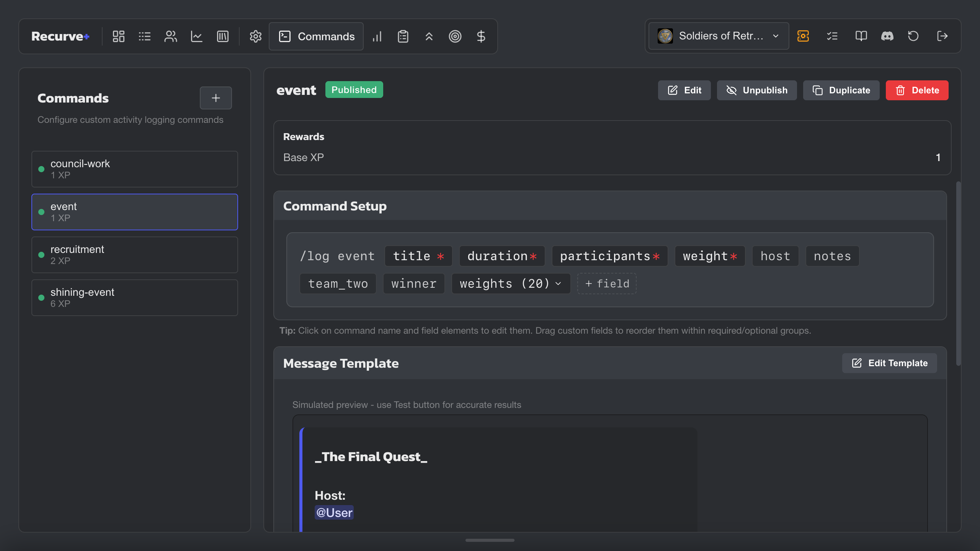Delete the event command

tap(917, 90)
